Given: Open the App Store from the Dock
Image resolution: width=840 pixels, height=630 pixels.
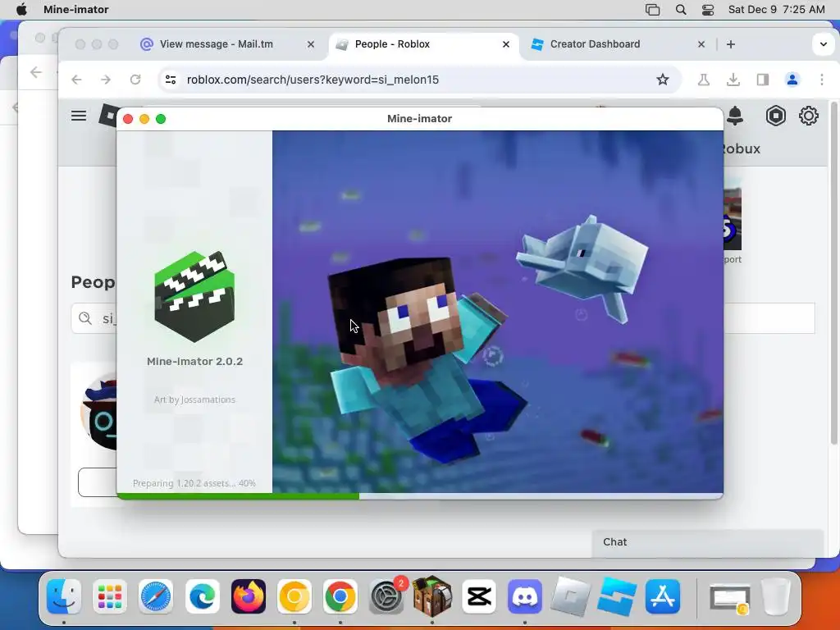Looking at the screenshot, I should [663, 596].
